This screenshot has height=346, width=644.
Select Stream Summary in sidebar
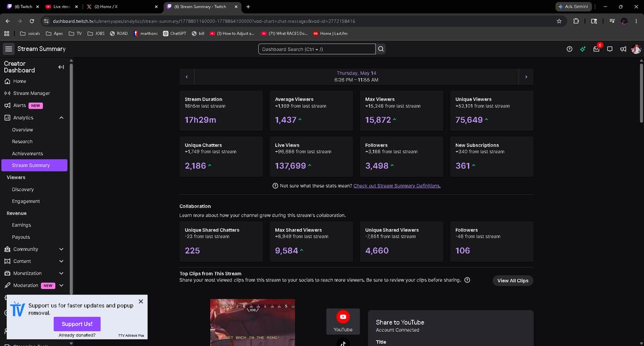point(34,165)
